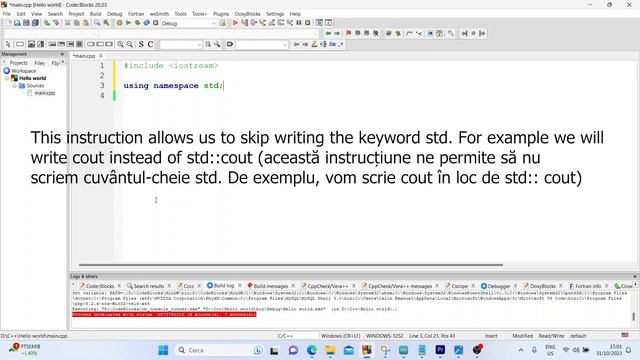Open the Plugins menu
The width and height of the screenshot is (640, 360).
click(x=221, y=14)
